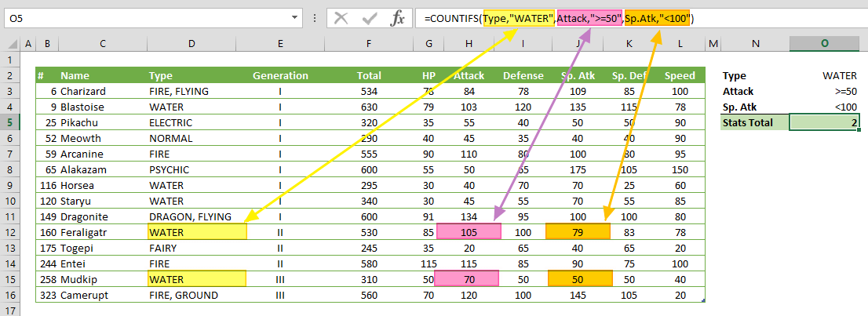Select the Feraligatr name cell

coord(102,232)
